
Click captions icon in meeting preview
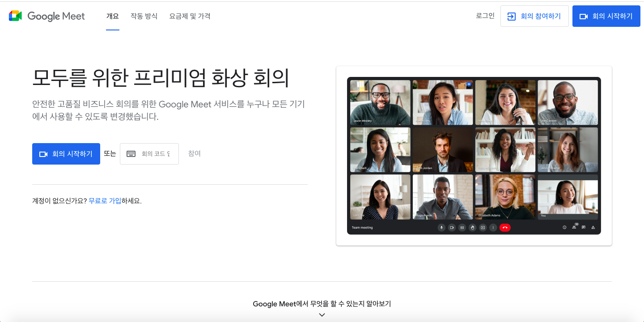462,228
